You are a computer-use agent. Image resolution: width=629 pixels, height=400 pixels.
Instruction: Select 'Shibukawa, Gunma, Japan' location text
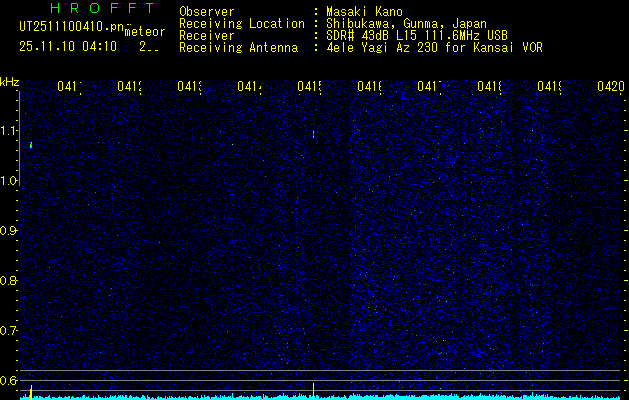406,24
